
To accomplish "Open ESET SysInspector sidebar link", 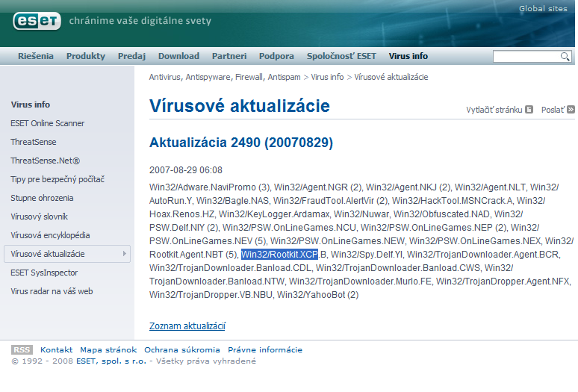I will [x=44, y=273].
